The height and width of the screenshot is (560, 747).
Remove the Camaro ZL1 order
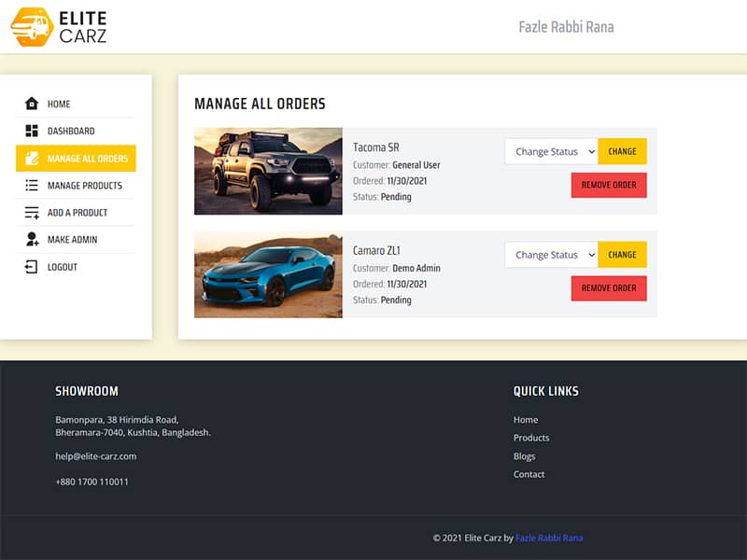tap(609, 288)
